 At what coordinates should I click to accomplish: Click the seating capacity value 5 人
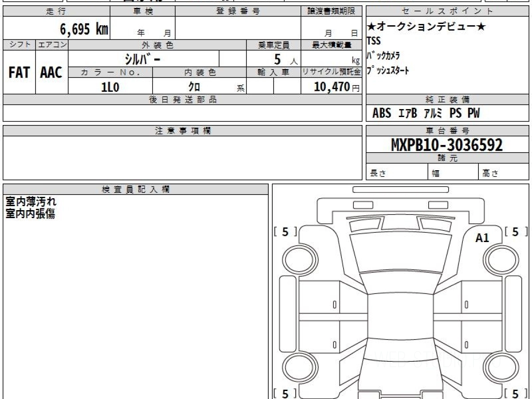tap(286, 59)
